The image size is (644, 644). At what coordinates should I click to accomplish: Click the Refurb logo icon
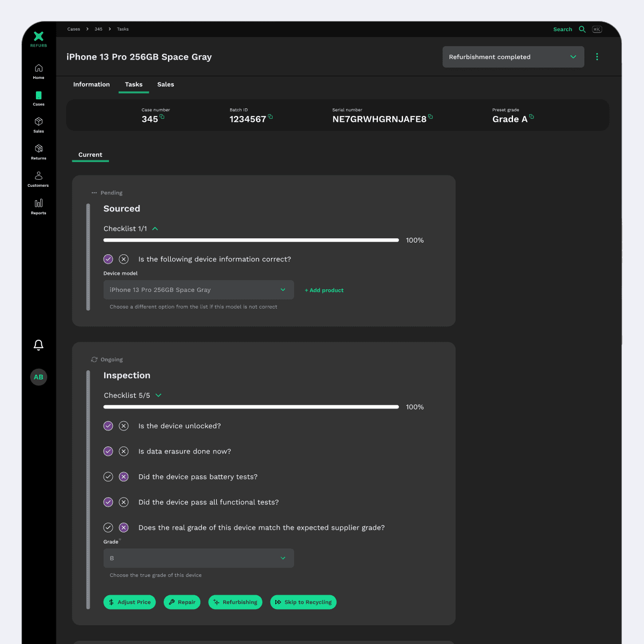(39, 36)
